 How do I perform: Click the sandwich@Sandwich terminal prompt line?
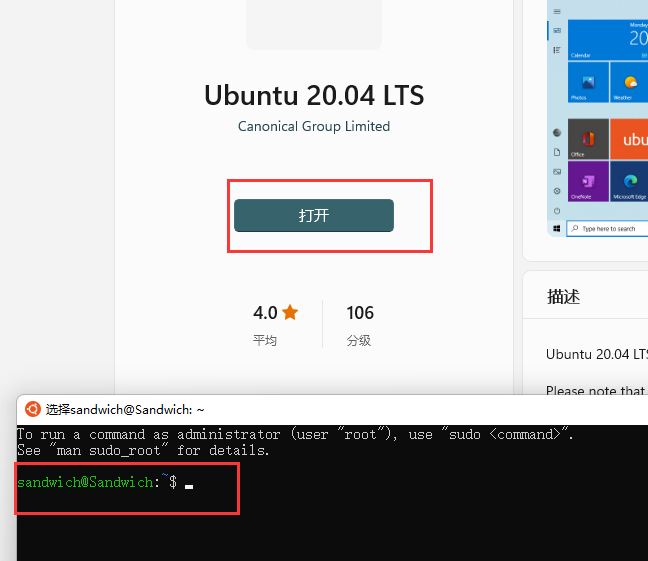(105, 482)
